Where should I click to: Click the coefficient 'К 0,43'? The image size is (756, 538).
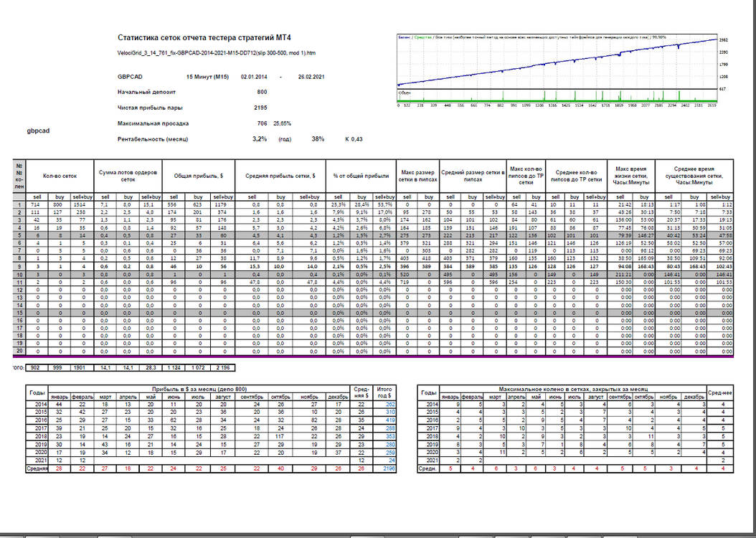pyautogui.click(x=354, y=139)
